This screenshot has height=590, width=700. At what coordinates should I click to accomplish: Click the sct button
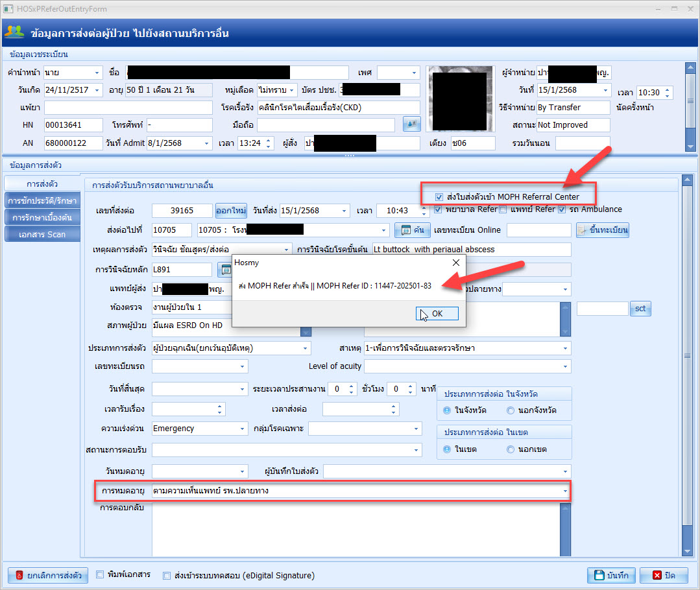(640, 309)
